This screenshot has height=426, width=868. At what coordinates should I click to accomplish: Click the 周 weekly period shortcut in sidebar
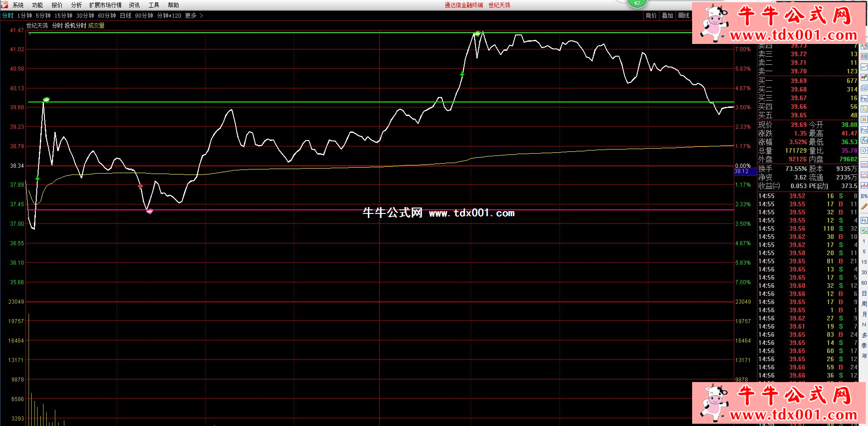click(x=864, y=304)
